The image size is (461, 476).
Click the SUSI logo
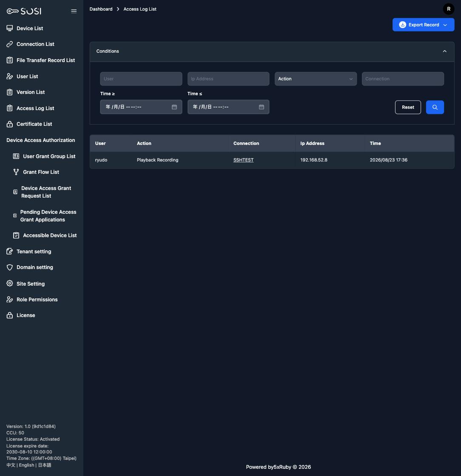coord(24,11)
